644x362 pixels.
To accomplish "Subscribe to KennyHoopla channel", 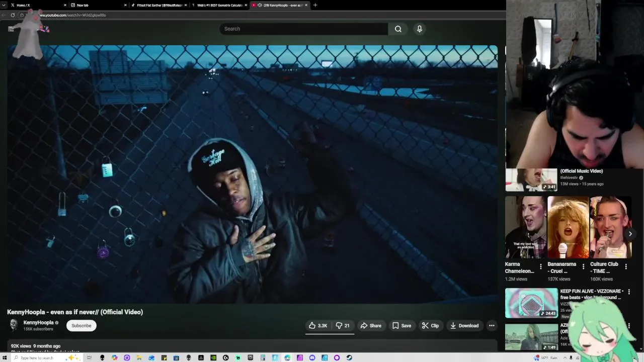I will point(81,325).
